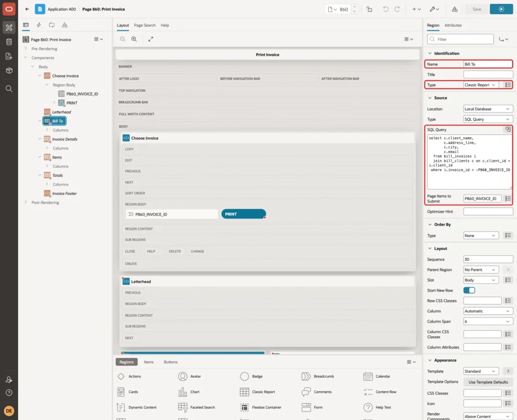
Task: Switch to the gallery Buttons tab
Action: [171, 362]
